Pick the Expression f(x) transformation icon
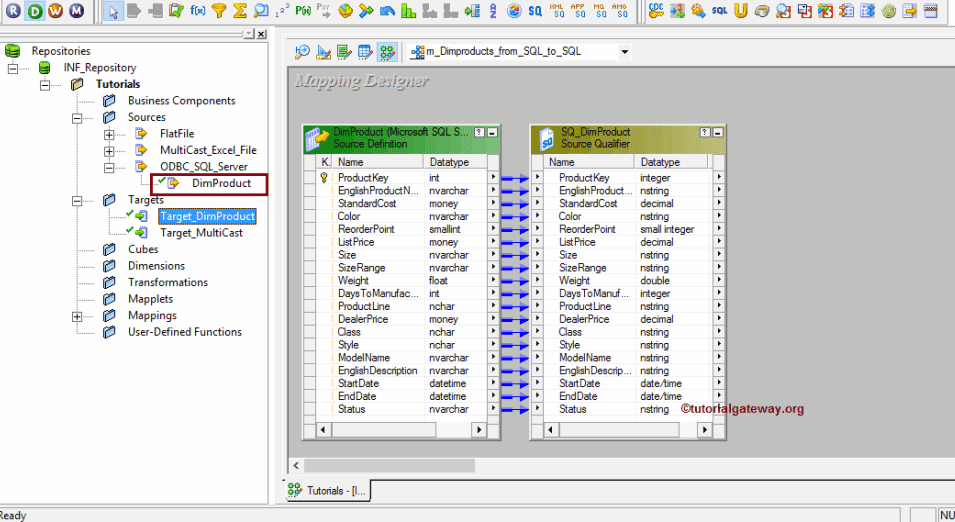The width and height of the screenshot is (955, 522). [x=198, y=11]
